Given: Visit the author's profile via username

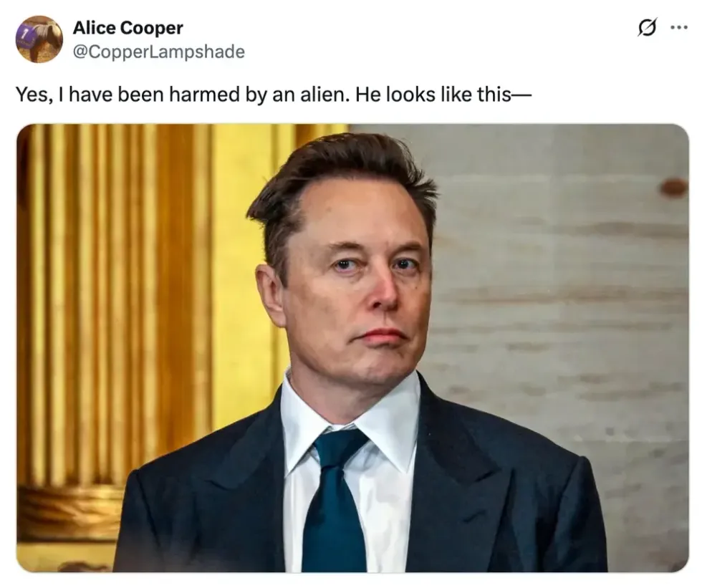Looking at the screenshot, I should (x=158, y=52).
